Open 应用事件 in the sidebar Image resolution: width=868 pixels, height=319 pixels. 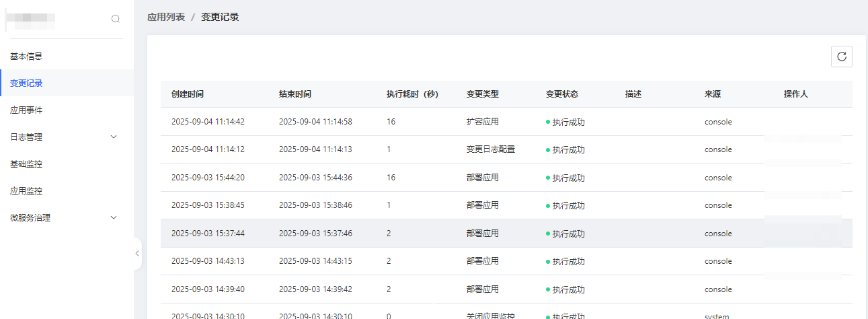coord(26,110)
